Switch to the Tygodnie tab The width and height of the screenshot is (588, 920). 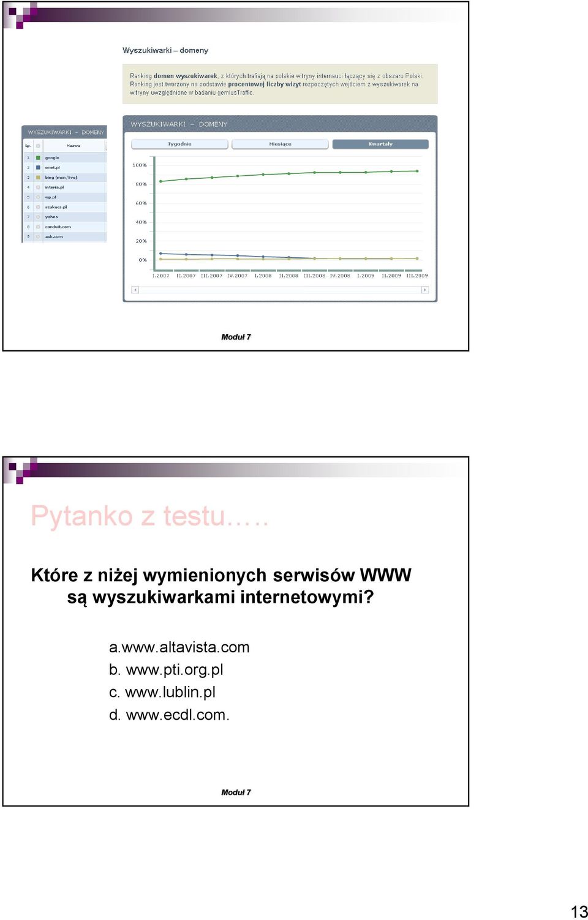(180, 144)
